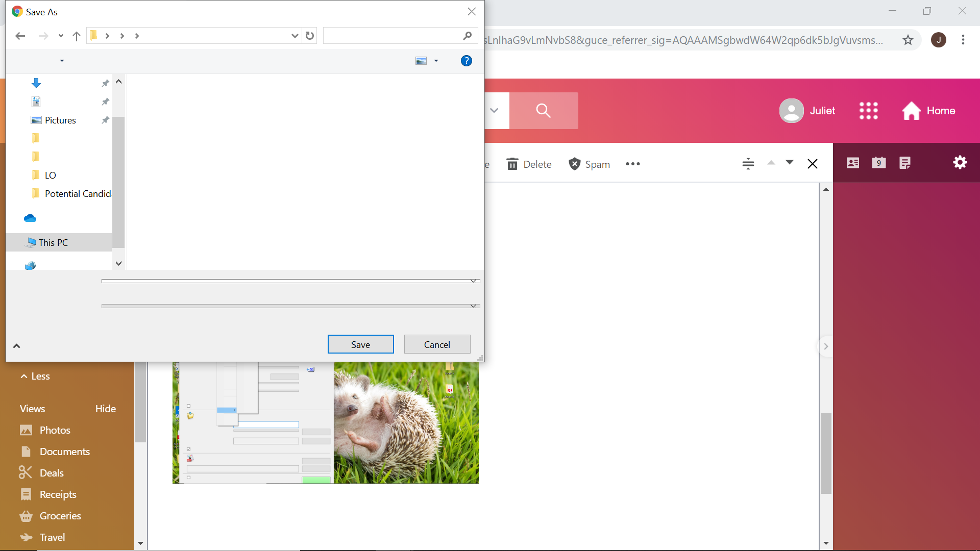
Task: Mark email as Spam
Action: pyautogui.click(x=590, y=164)
